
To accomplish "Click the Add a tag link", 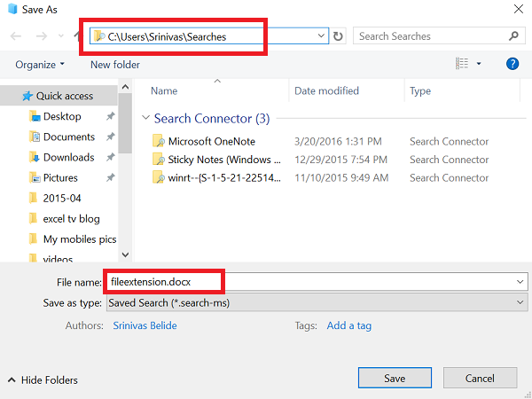I will 349,325.
